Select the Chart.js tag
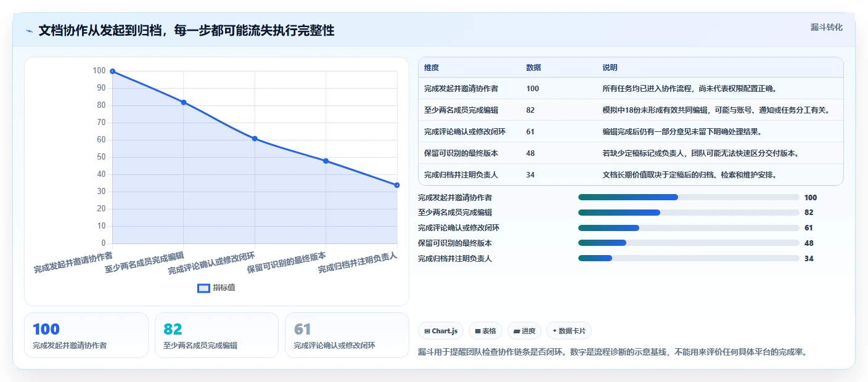Screen dimensions: 868x382 click(441, 331)
